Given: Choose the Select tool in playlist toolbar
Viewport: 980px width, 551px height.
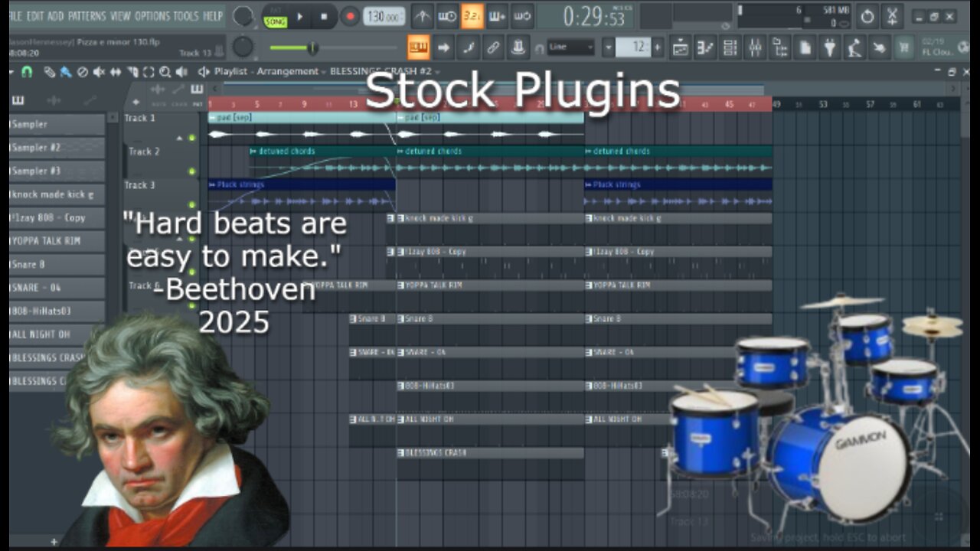Looking at the screenshot, I should pyautogui.click(x=149, y=72).
